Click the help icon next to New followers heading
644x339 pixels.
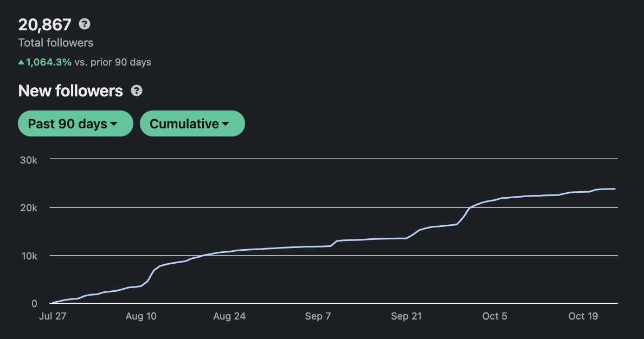point(137,90)
